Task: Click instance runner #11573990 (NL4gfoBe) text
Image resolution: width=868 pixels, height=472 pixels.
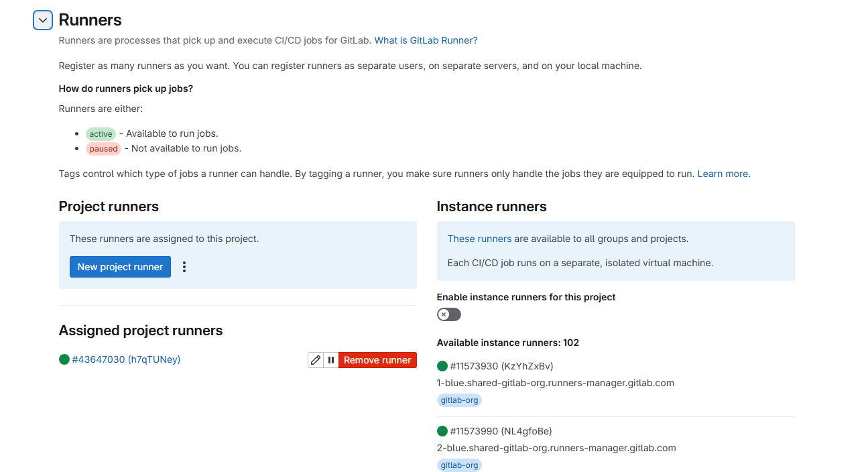Action: point(501,431)
